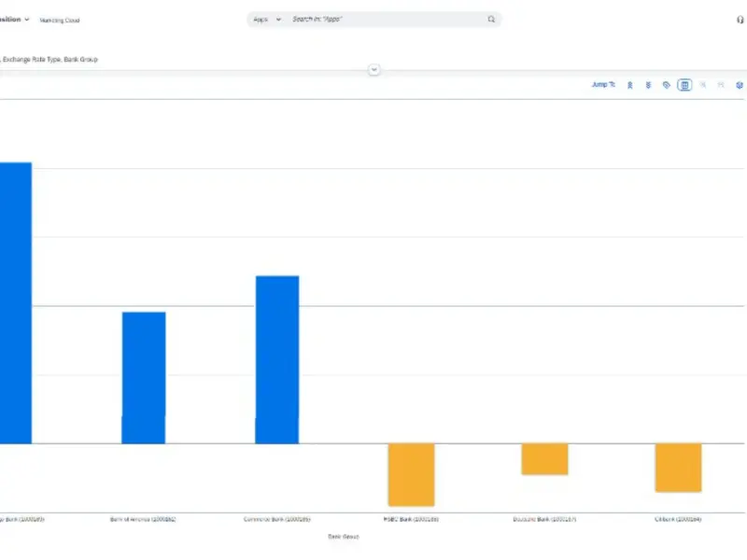The width and height of the screenshot is (747, 560).
Task: Click the drill down arrows icon
Action: click(648, 85)
